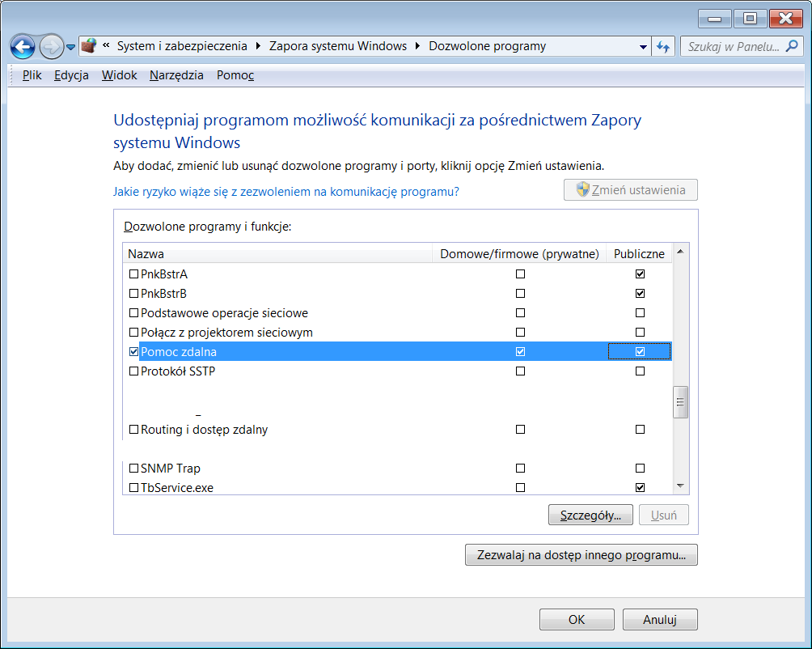Click the Usuń button
This screenshot has width=812, height=649.
click(663, 515)
